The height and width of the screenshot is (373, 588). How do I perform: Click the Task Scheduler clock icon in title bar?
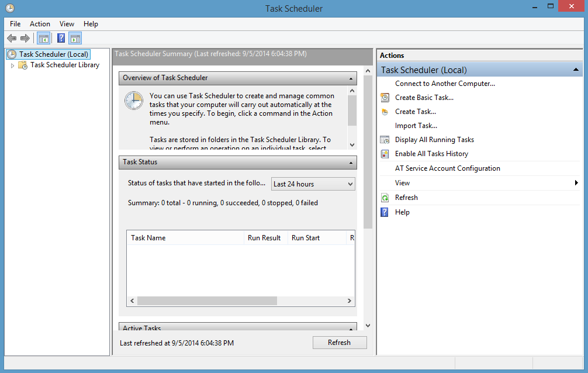pyautogui.click(x=10, y=8)
